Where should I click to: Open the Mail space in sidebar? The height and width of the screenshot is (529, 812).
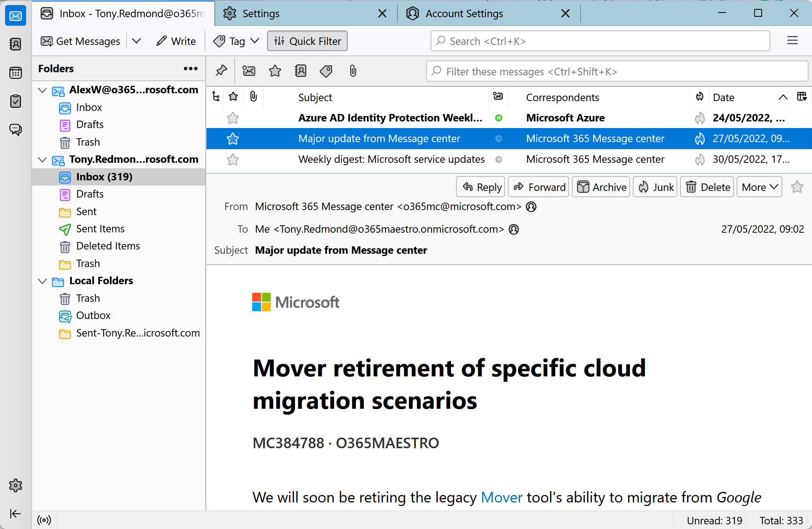(x=16, y=16)
